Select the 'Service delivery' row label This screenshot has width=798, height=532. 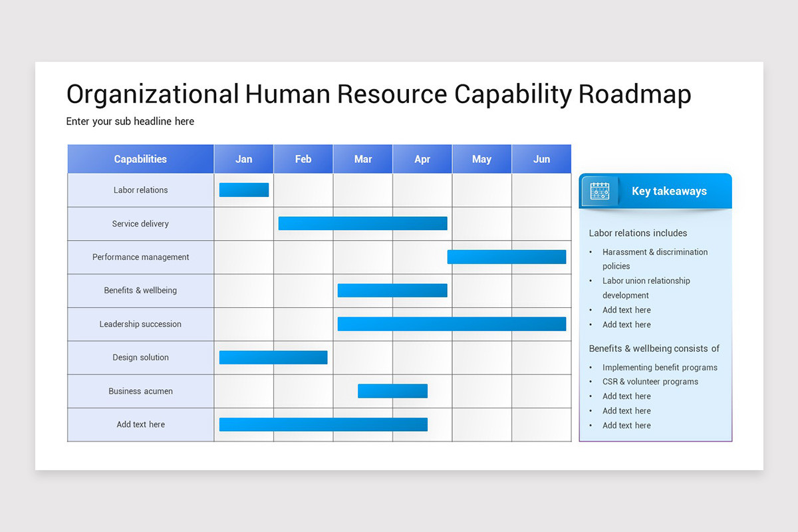(x=140, y=223)
